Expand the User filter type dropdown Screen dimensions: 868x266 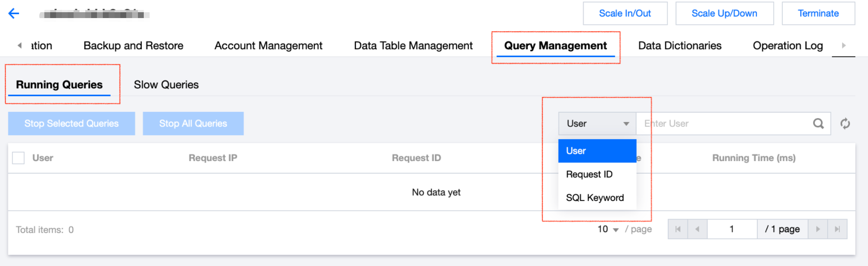click(x=597, y=124)
